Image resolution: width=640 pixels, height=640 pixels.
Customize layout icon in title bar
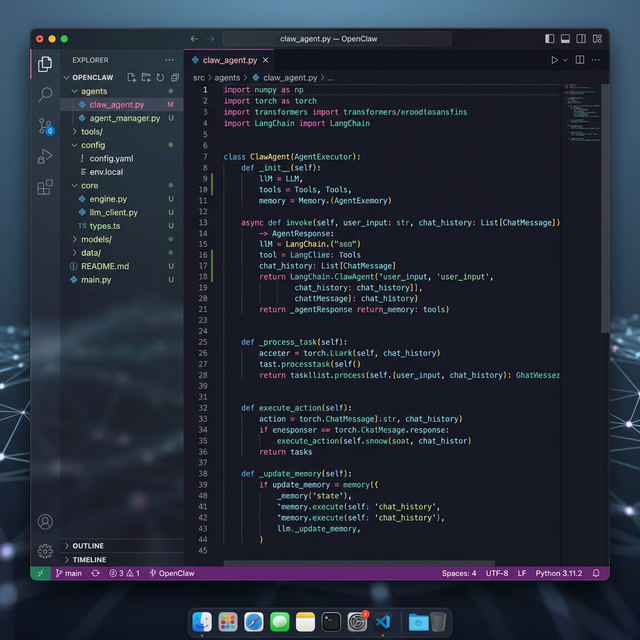click(x=597, y=39)
